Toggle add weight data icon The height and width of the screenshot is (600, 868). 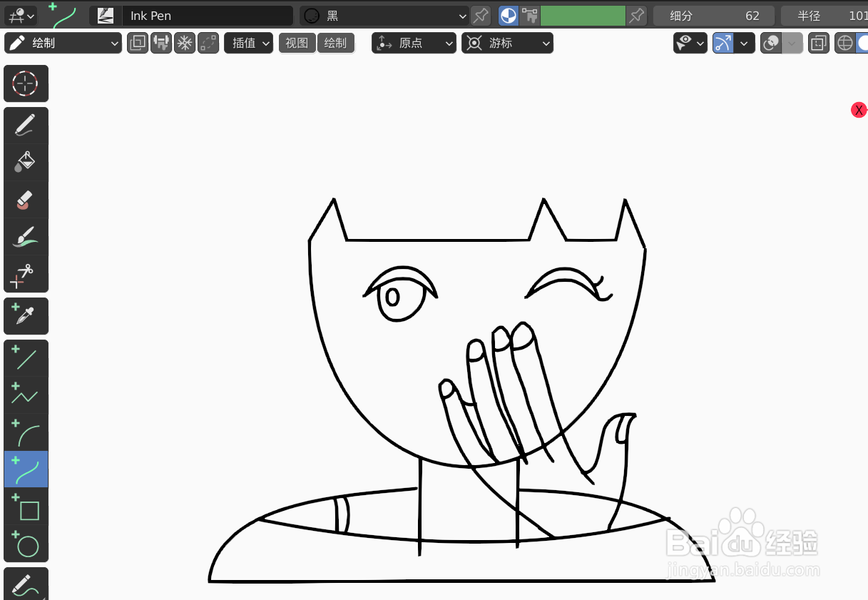pyautogui.click(x=161, y=43)
